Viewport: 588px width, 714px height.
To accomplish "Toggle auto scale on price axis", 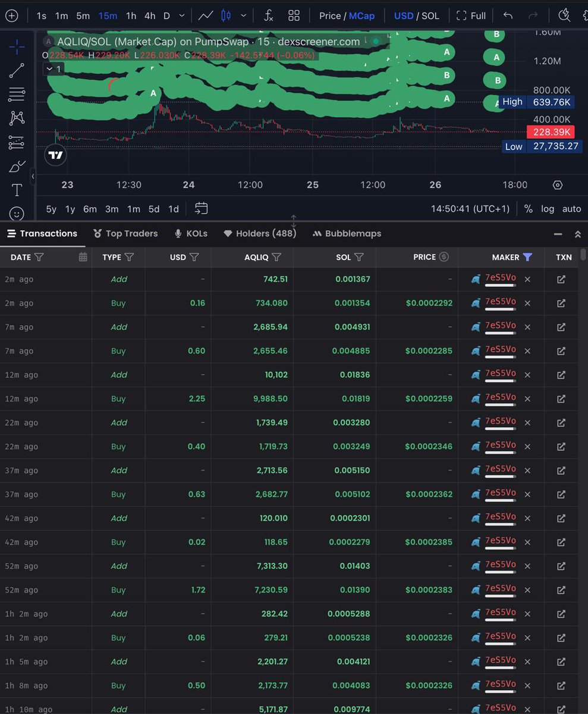I will click(x=571, y=209).
